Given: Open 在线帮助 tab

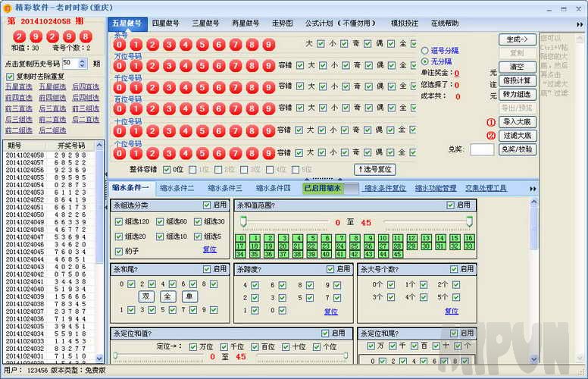Looking at the screenshot, I should 445,23.
